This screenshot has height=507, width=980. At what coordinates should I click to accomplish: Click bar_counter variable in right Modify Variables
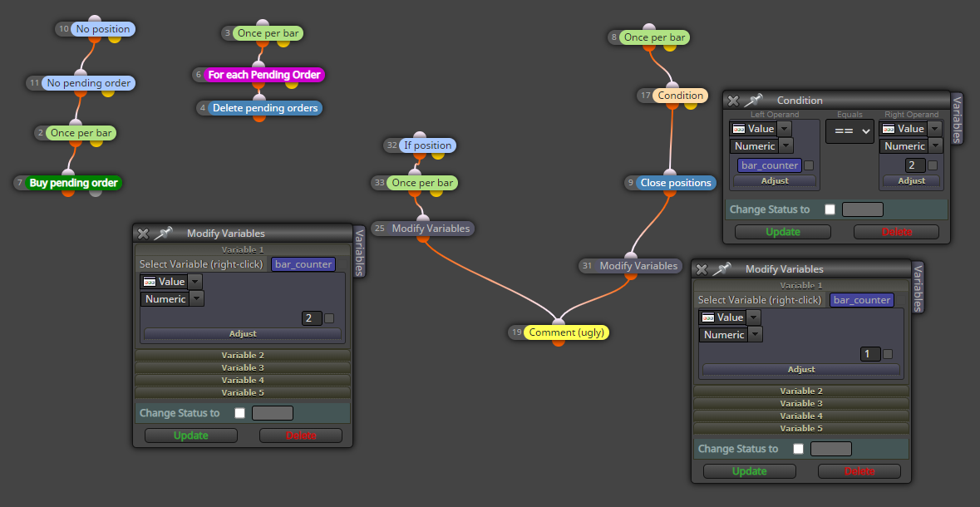[862, 300]
